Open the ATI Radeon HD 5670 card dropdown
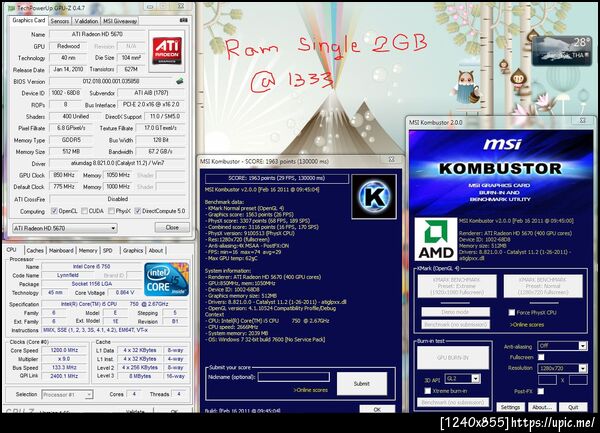This screenshot has height=433, width=600. pyautogui.click(x=65, y=228)
